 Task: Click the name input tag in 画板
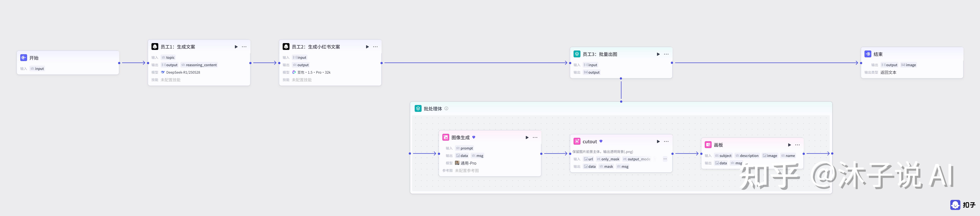click(788, 156)
